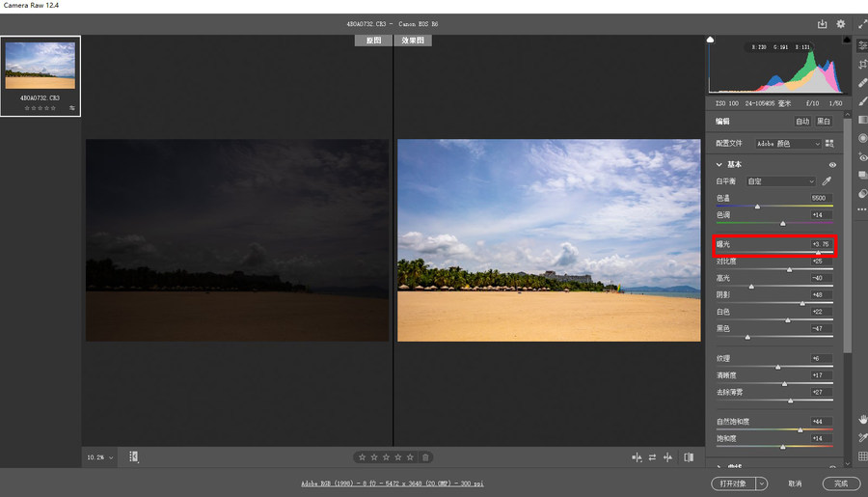The width and height of the screenshot is (868, 497).
Task: Select the Hand tool
Action: click(x=862, y=419)
